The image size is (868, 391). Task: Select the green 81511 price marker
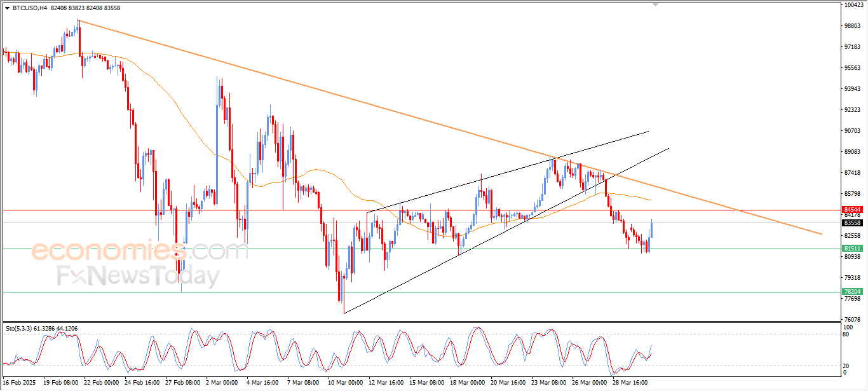click(852, 248)
